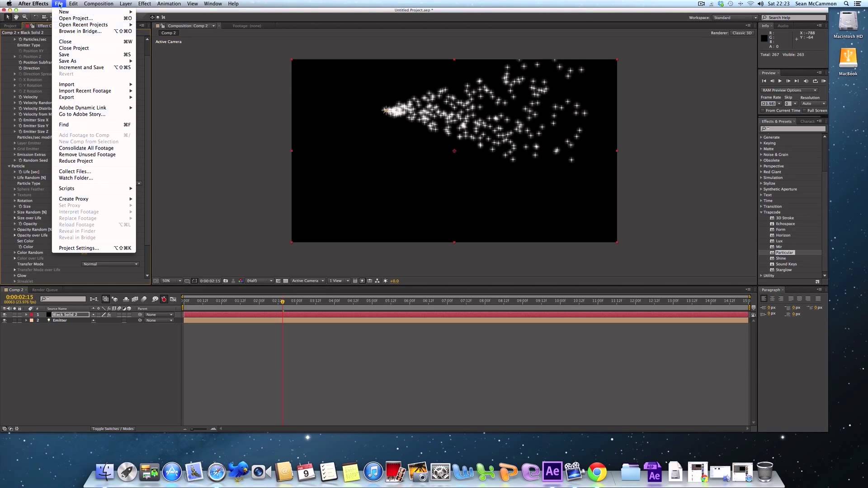
Task: Open Black Solid 2 parent None dropdown
Action: click(159, 314)
